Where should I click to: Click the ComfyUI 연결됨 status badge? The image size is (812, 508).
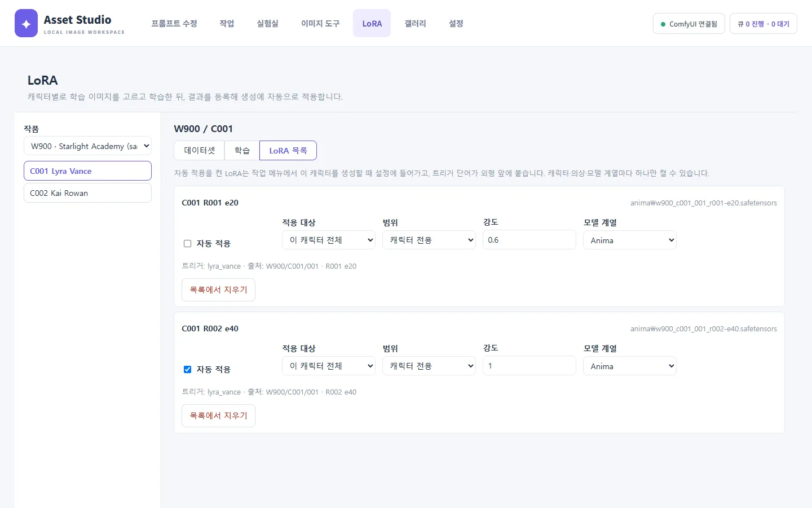tap(689, 24)
